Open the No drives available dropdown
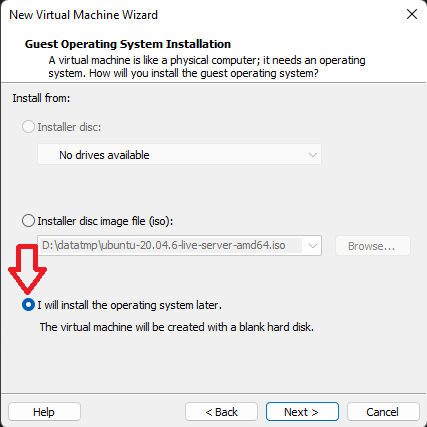This screenshot has width=427, height=427. [x=179, y=154]
